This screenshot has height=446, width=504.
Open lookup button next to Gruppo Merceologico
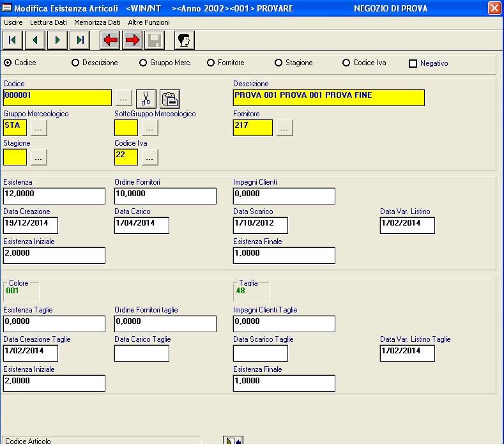tap(39, 128)
